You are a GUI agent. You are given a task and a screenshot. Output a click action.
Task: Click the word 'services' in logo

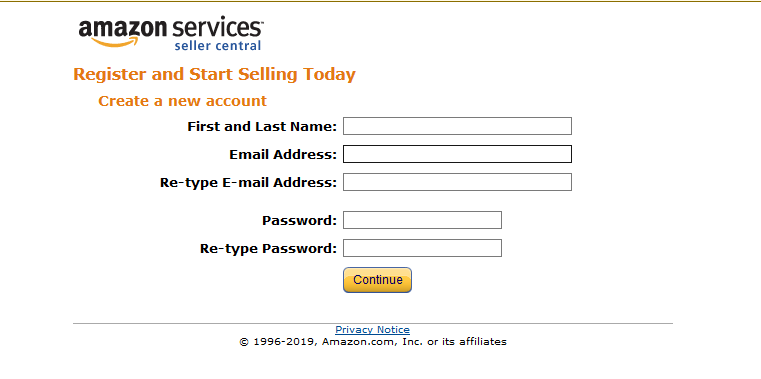(x=217, y=29)
